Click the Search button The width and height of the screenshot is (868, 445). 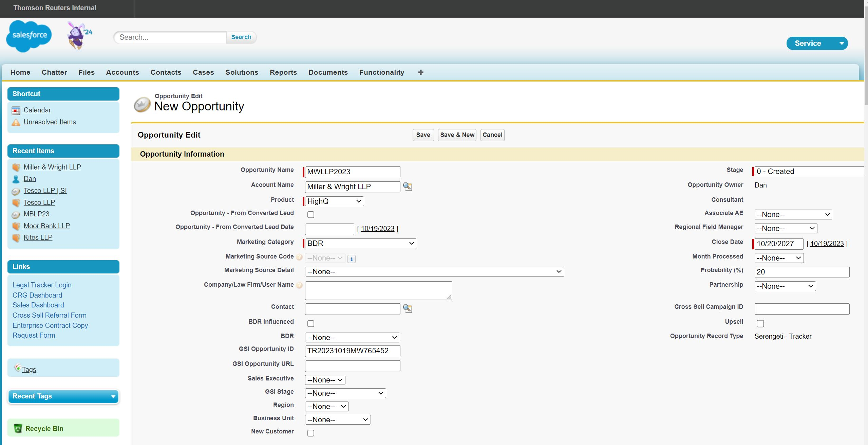click(241, 37)
